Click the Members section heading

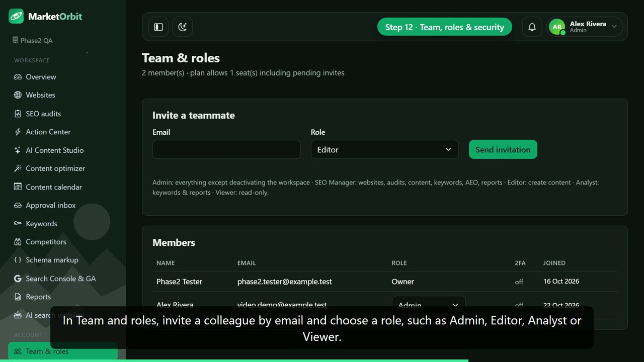174,242
